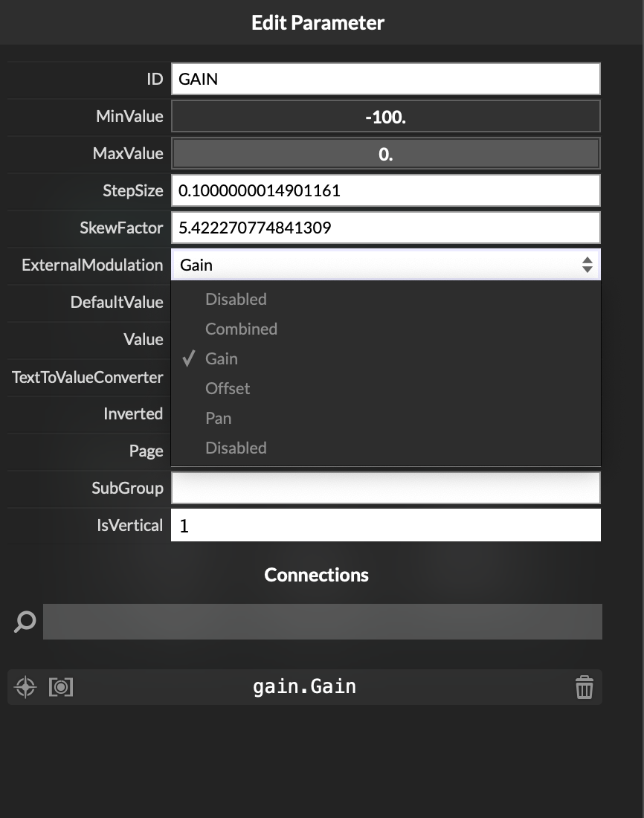
Task: Delete the gain.Gain connection using the trash icon
Action: tap(585, 687)
